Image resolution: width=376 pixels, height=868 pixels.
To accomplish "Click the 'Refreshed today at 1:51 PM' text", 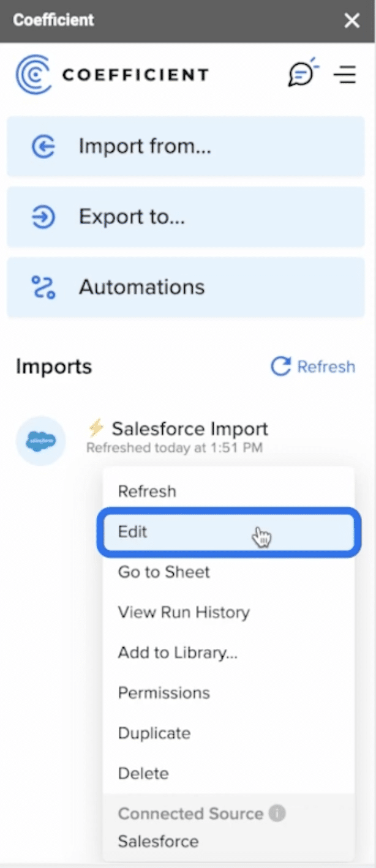I will point(175,448).
